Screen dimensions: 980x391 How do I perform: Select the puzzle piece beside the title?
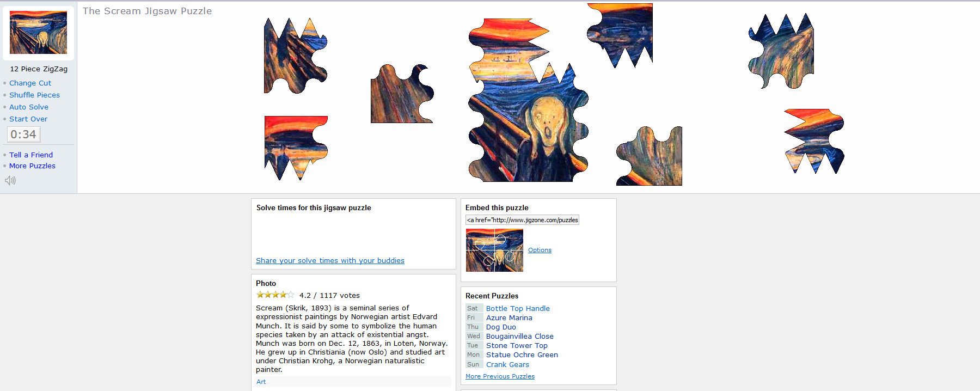pyautogui.click(x=296, y=56)
